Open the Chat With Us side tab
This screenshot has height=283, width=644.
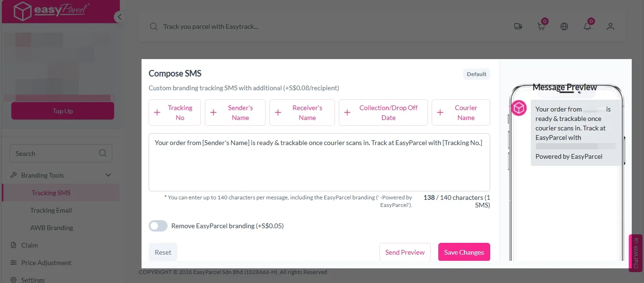(636, 253)
